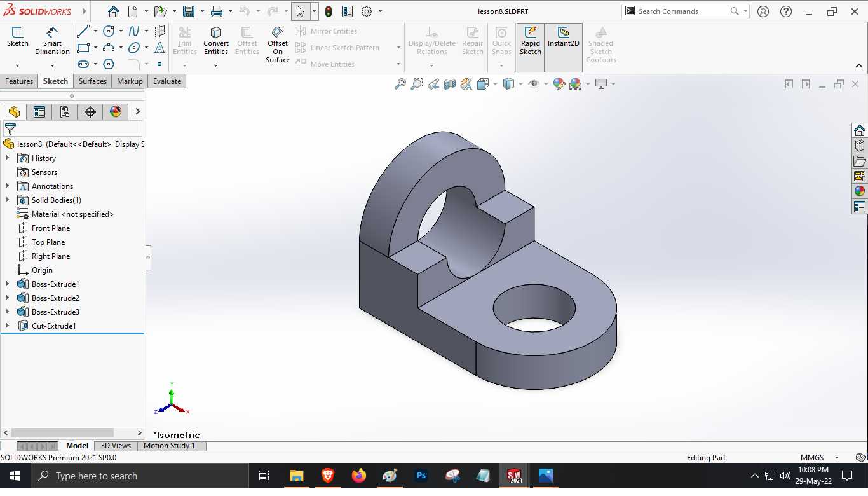Open Firefox from the Windows taskbar

[359, 476]
